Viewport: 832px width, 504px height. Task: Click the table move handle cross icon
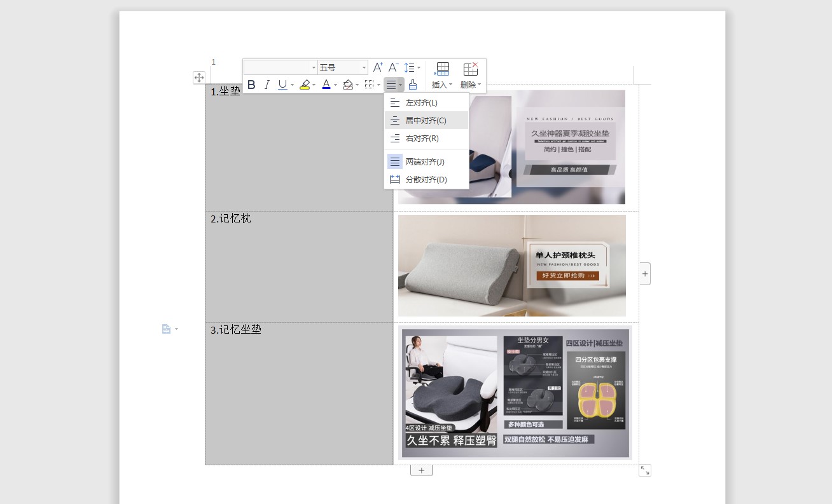point(199,77)
